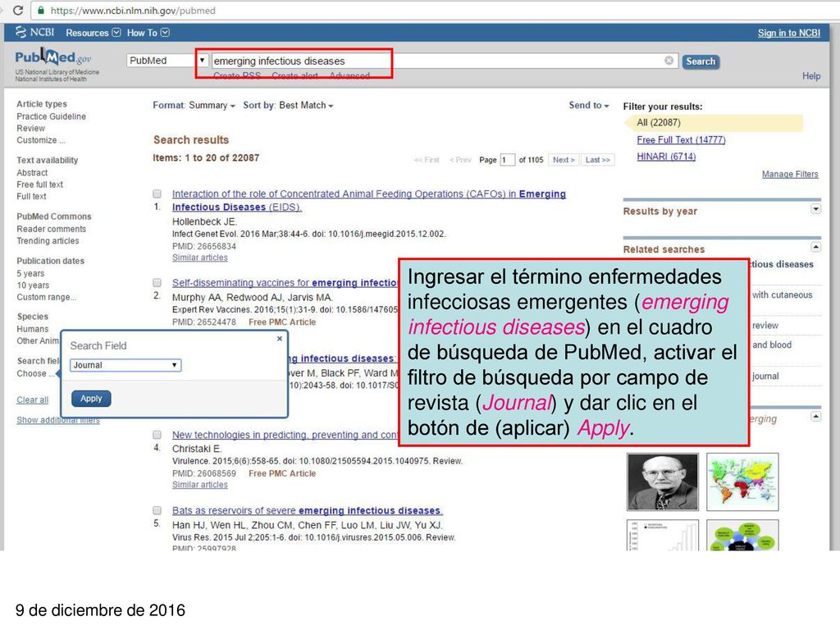
Task: Filter by Review article type
Action: tap(30, 128)
